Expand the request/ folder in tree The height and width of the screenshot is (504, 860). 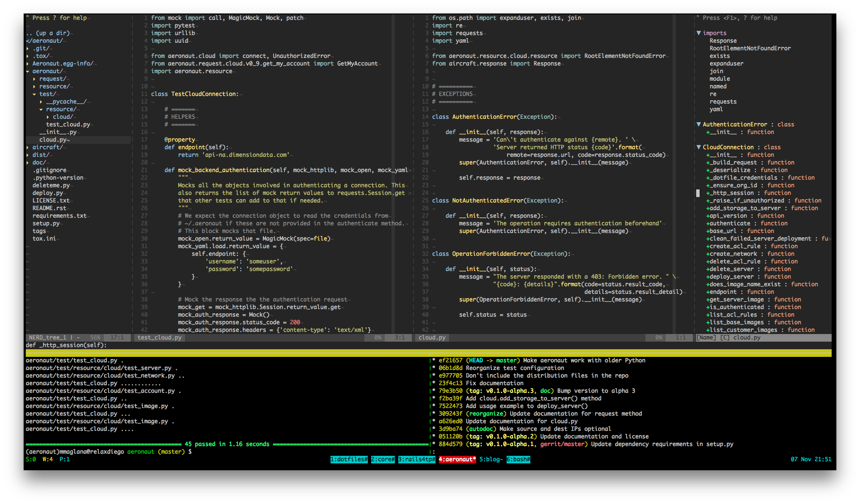34,79
